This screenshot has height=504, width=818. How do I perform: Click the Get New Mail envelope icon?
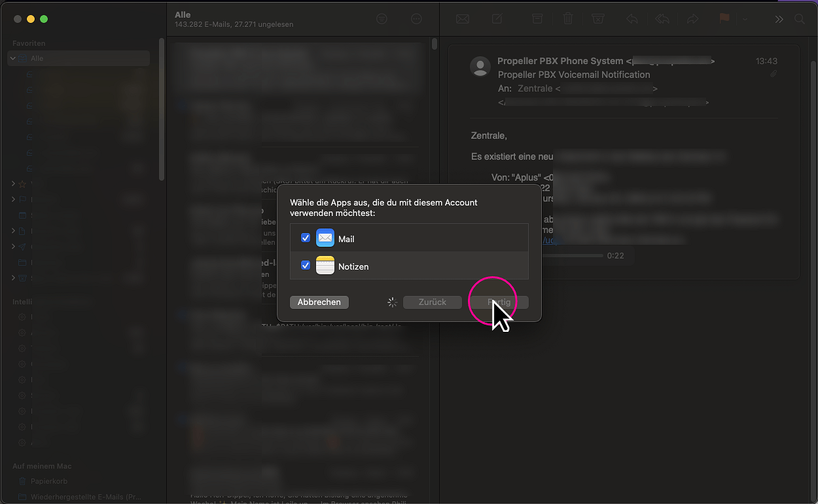coord(463,19)
